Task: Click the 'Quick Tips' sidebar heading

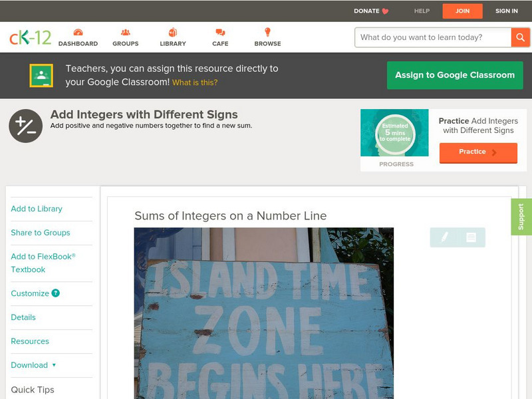Action: click(x=33, y=390)
